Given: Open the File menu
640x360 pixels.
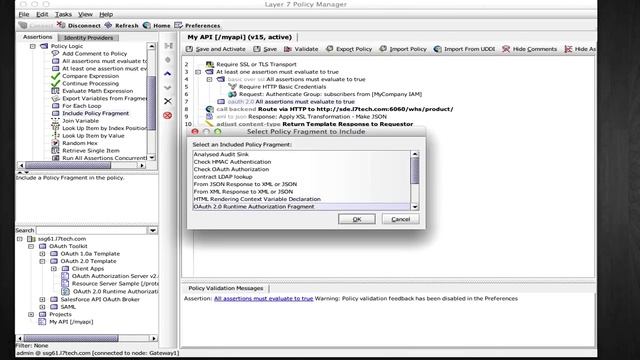Looking at the screenshot, I should coord(24,14).
